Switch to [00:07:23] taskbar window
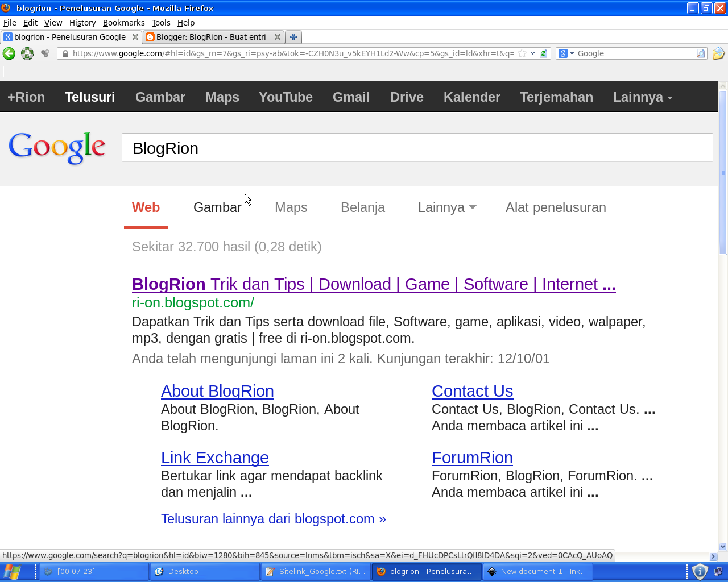Screen dimensions: 728x582 pos(94,572)
